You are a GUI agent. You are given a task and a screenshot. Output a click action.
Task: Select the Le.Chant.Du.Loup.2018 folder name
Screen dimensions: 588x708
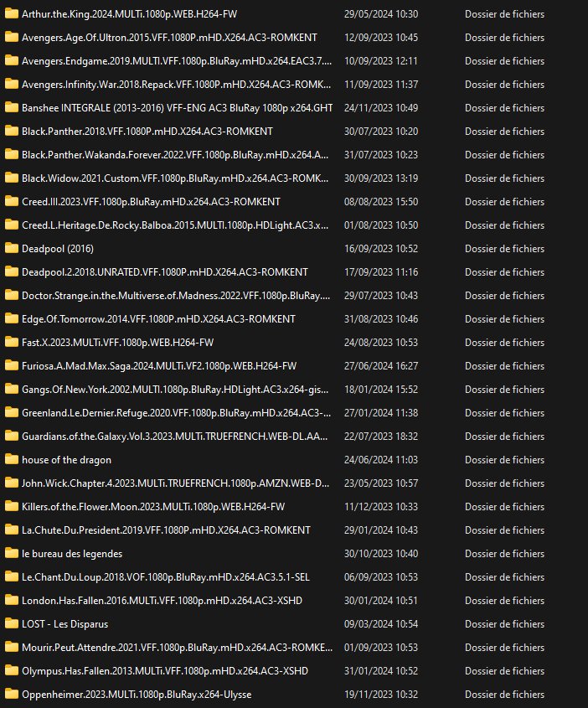pos(166,577)
